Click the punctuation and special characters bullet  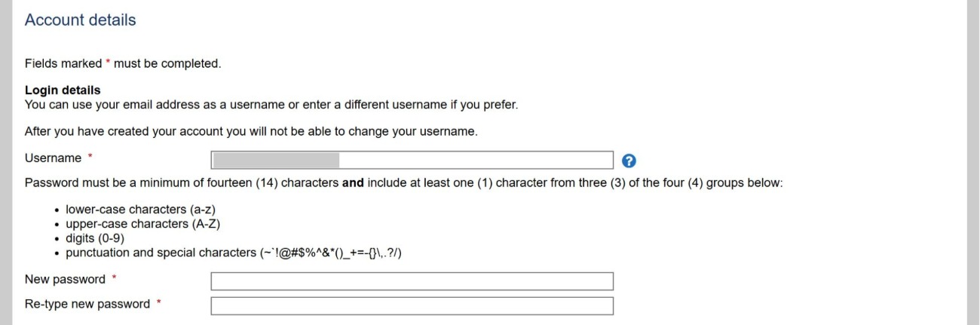pyautogui.click(x=233, y=253)
